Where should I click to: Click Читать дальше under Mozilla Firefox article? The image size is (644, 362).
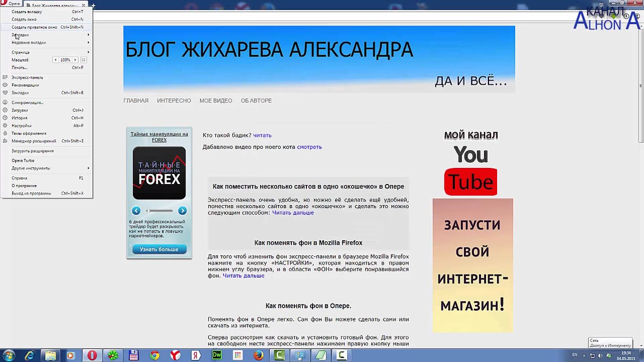(244, 276)
